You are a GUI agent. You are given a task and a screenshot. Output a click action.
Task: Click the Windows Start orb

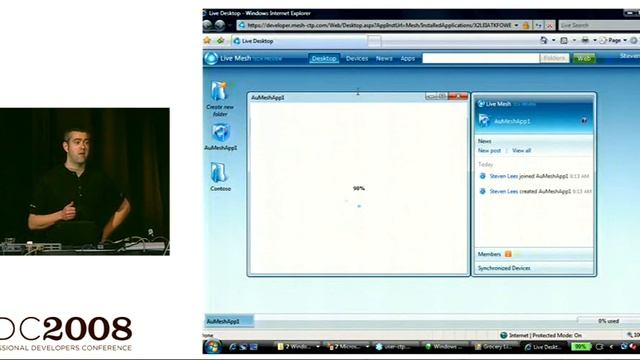click(x=212, y=347)
